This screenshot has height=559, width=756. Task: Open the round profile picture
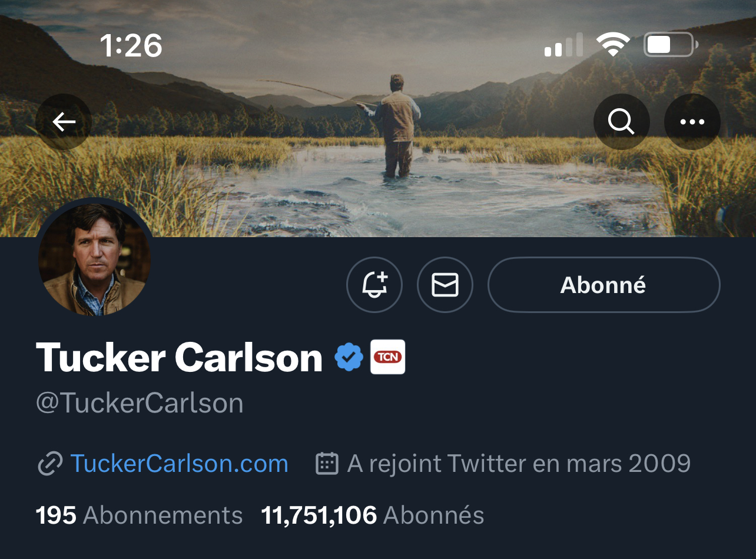tap(94, 259)
